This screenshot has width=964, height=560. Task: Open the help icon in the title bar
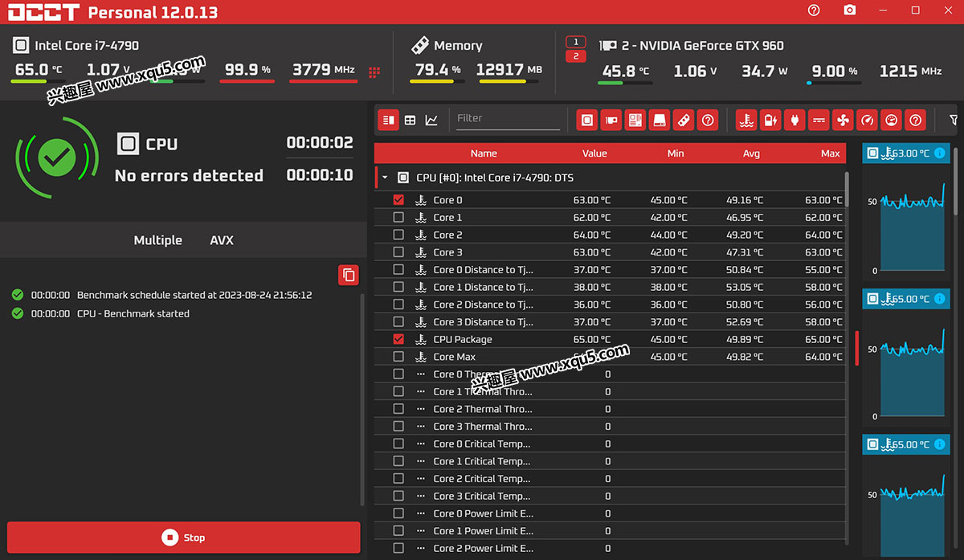[x=814, y=10]
